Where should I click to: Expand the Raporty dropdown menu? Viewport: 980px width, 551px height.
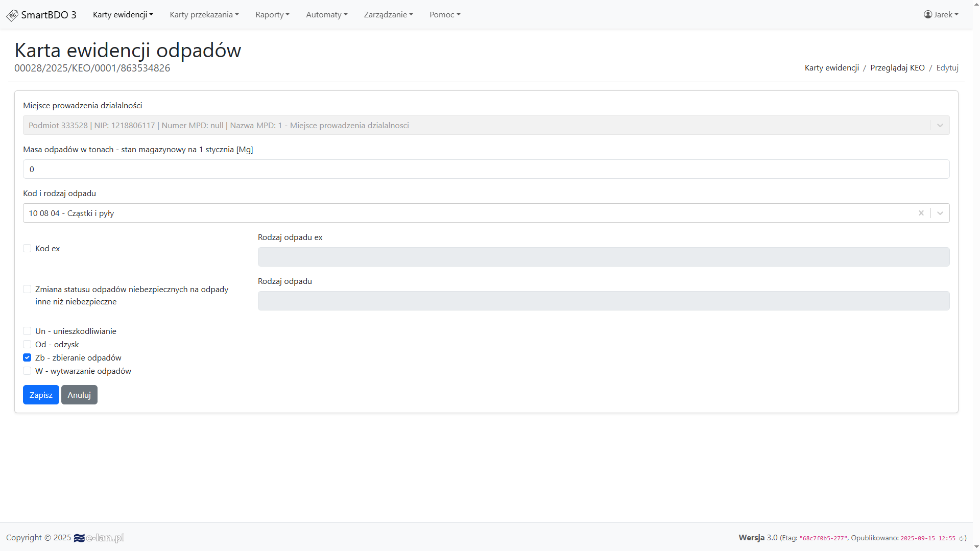tap(272, 14)
